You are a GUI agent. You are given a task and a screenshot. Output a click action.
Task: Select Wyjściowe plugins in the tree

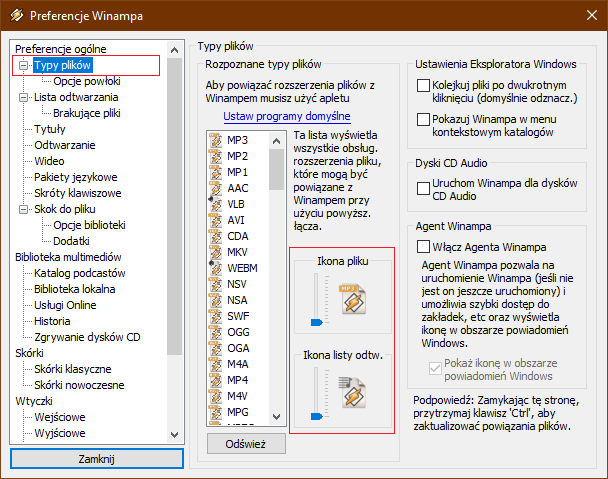pyautogui.click(x=60, y=433)
